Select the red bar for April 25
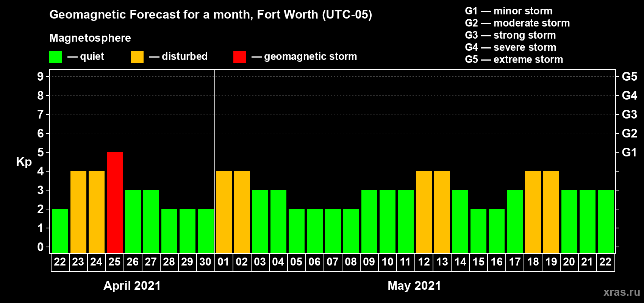 pyautogui.click(x=114, y=202)
